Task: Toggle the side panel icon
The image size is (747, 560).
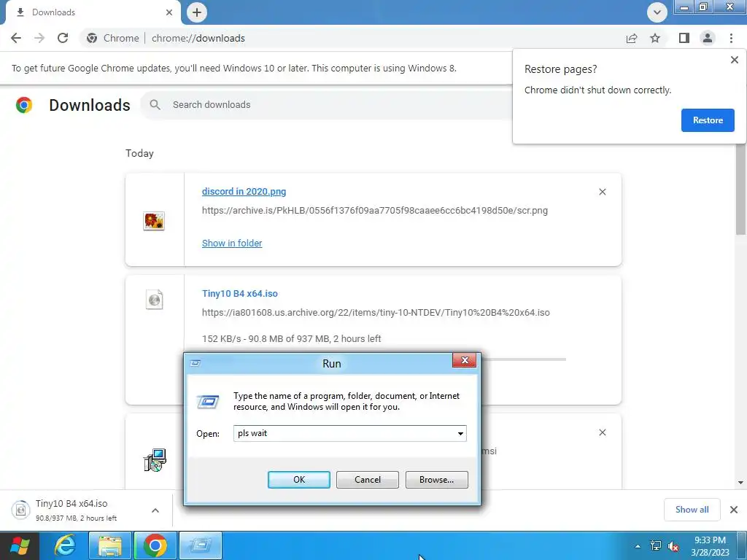Action: (x=684, y=38)
